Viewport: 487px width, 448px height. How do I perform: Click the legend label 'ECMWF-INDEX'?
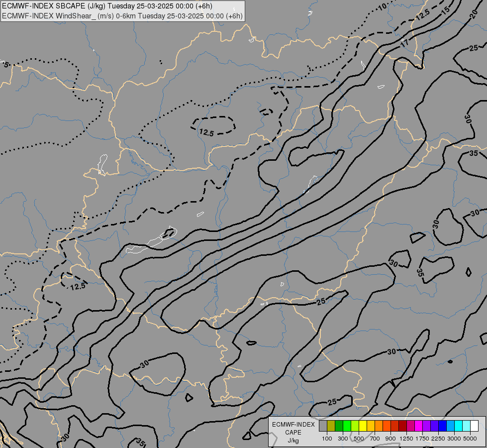tap(293, 425)
